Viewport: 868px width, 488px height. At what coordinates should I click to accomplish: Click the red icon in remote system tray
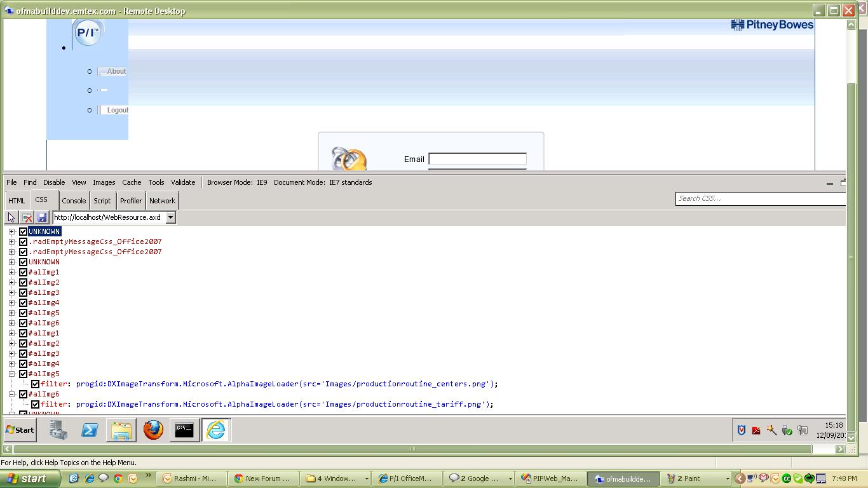coord(756,430)
